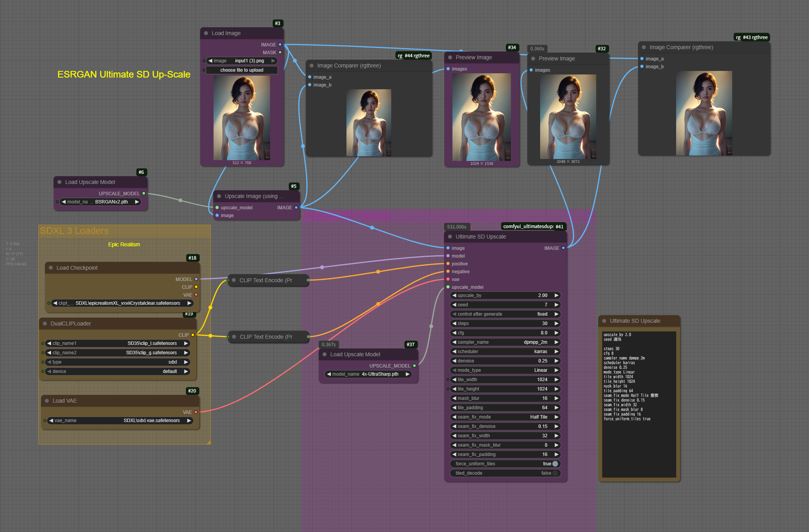Click collapse dot of Load Checkpoint node
Viewport: 809px width, 532px height.
point(51,268)
